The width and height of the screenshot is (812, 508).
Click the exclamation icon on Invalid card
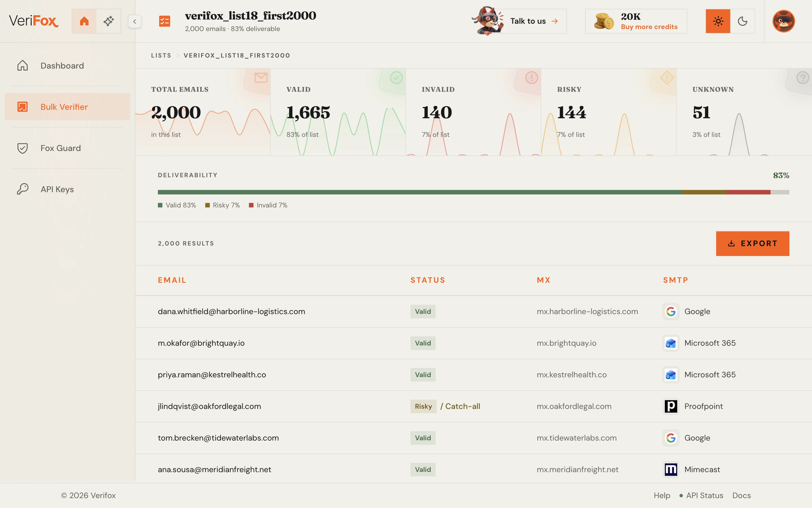(531, 78)
